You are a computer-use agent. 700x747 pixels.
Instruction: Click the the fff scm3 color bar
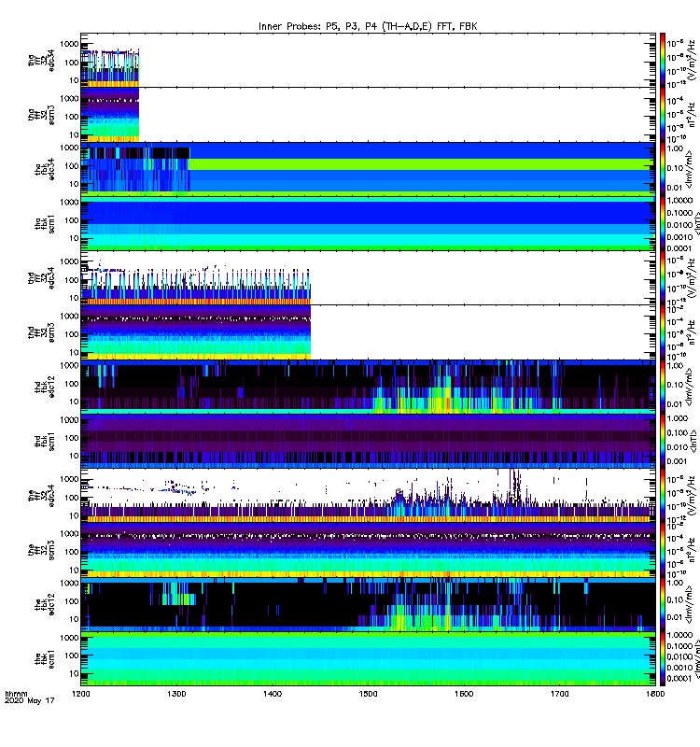coord(662,550)
